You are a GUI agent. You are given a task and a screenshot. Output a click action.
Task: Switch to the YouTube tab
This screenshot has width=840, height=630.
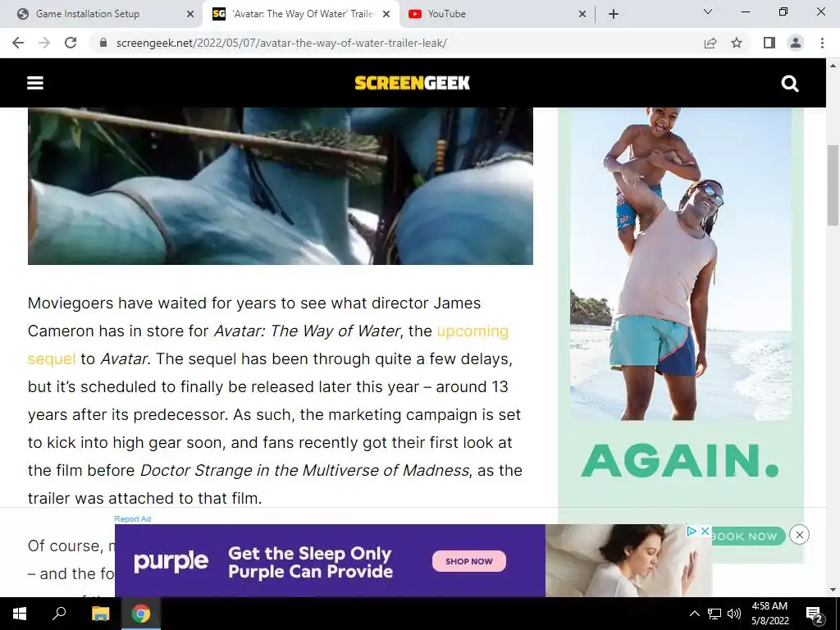(x=496, y=14)
